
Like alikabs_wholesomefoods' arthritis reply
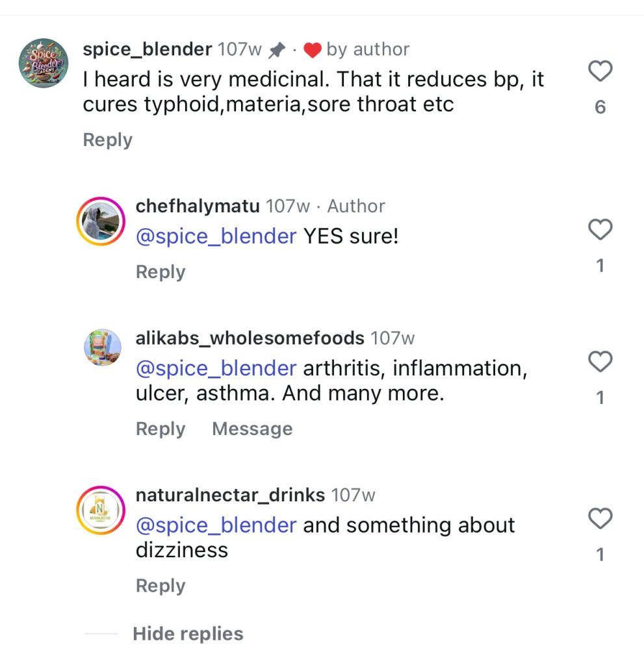[600, 361]
